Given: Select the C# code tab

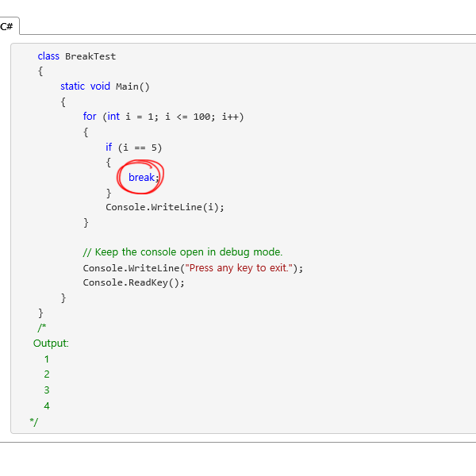Looking at the screenshot, I should [x=8, y=26].
